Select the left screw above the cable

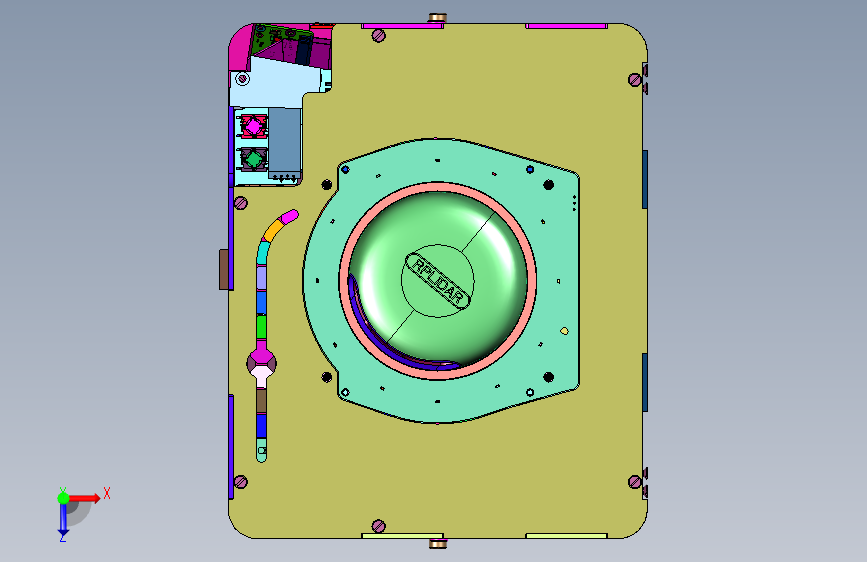pyautogui.click(x=241, y=203)
